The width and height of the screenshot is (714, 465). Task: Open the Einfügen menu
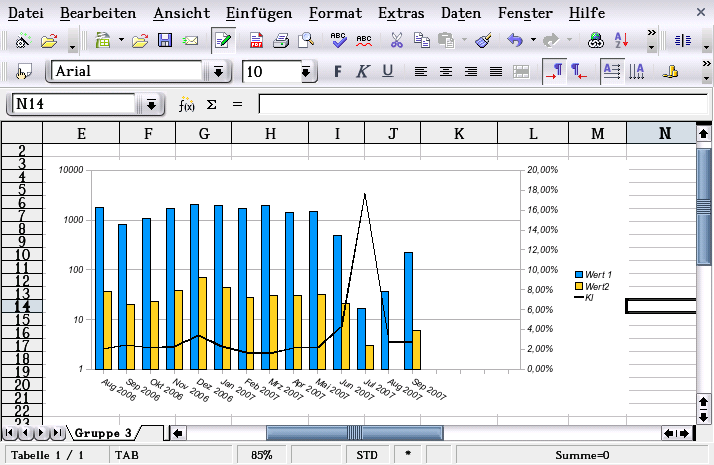tap(258, 14)
